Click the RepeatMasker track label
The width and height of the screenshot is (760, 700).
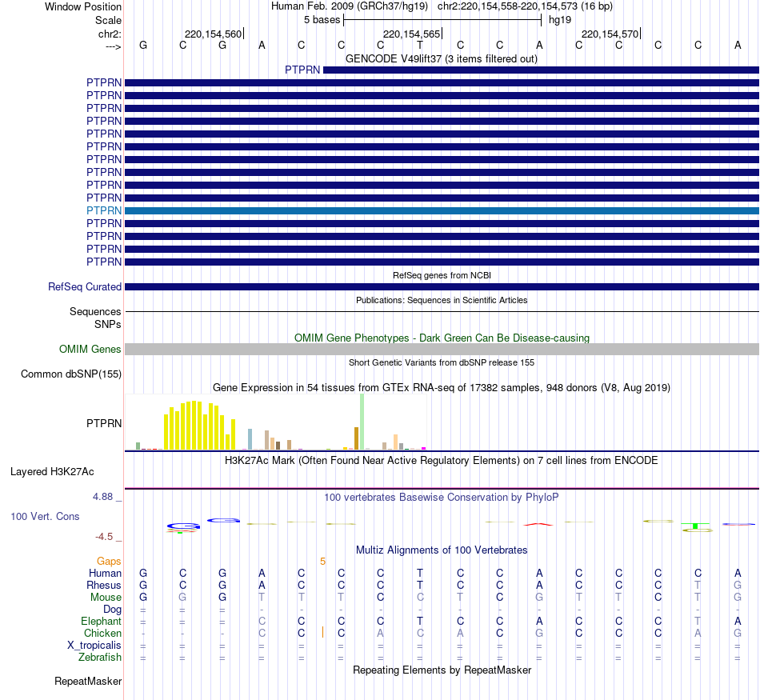[x=88, y=681]
